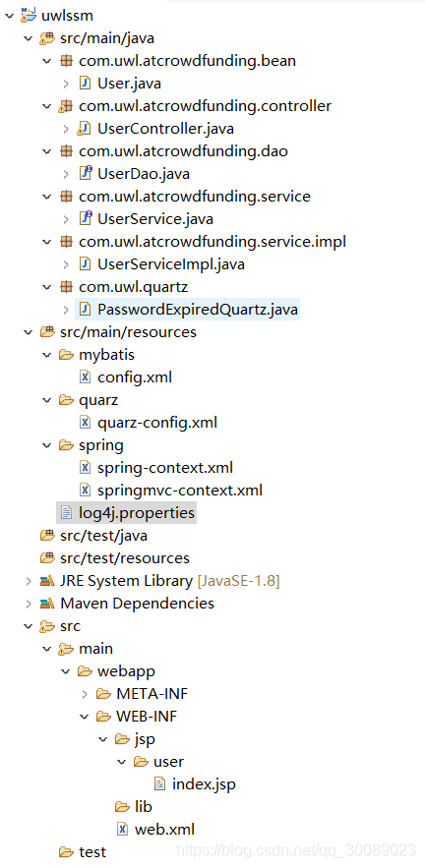
Task: Click the src/main/java source folder icon
Action: click(x=47, y=38)
